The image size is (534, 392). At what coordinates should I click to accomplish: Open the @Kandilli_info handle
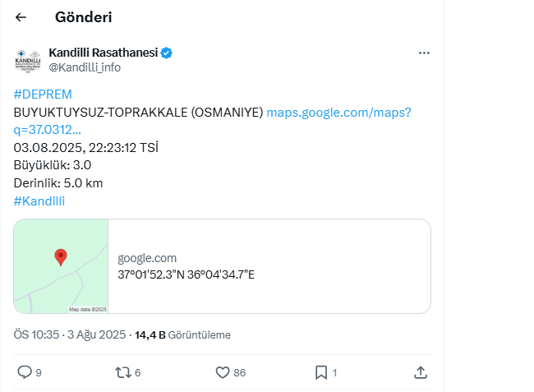pyautogui.click(x=85, y=67)
